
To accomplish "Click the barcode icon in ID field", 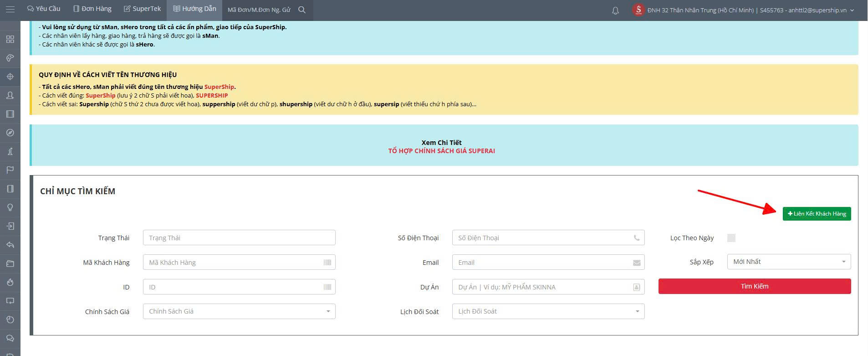I will 327,287.
